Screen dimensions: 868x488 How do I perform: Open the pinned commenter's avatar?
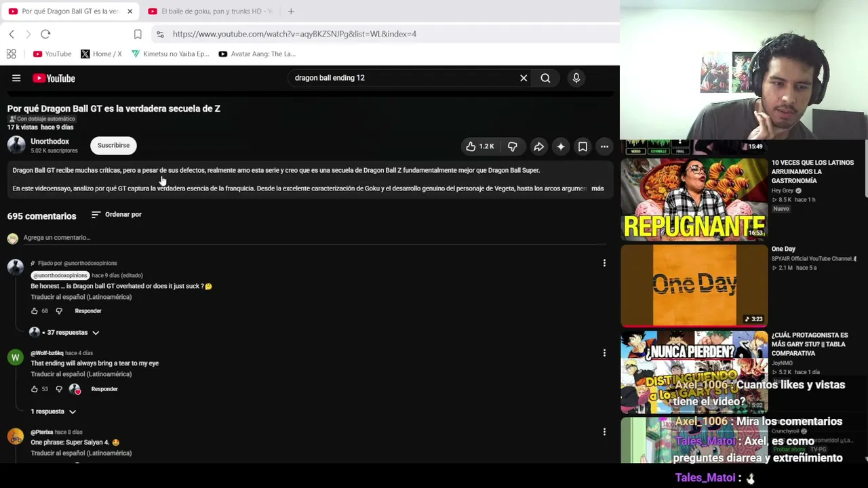click(15, 267)
